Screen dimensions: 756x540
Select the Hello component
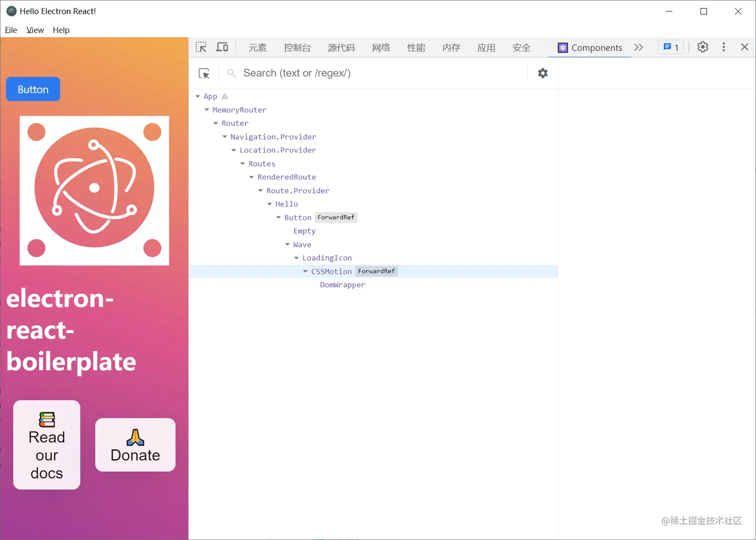click(x=286, y=204)
